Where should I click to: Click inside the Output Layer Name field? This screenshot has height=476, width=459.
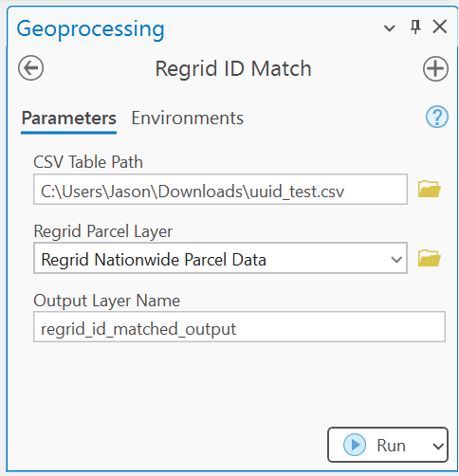pyautogui.click(x=239, y=327)
